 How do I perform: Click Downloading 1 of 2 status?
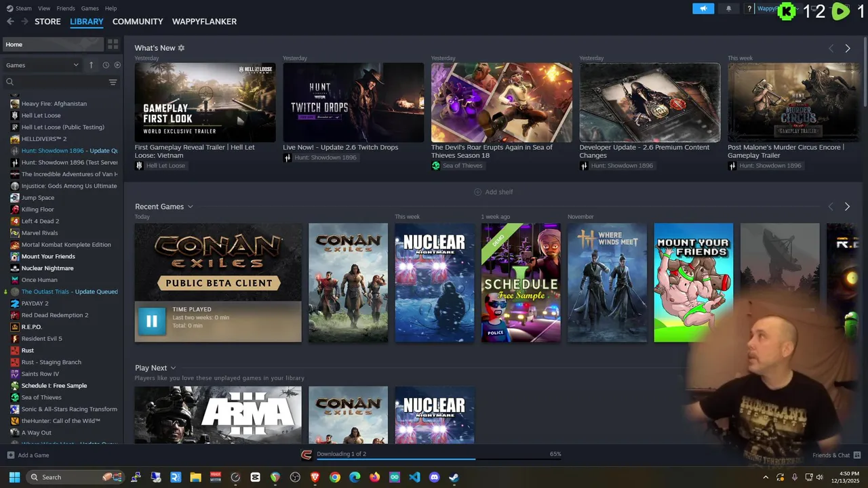341,454
